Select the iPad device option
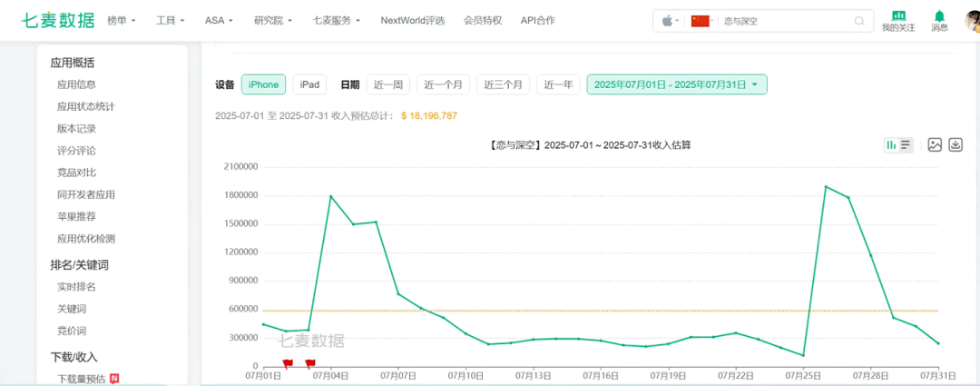This screenshot has width=980, height=386. tap(309, 84)
